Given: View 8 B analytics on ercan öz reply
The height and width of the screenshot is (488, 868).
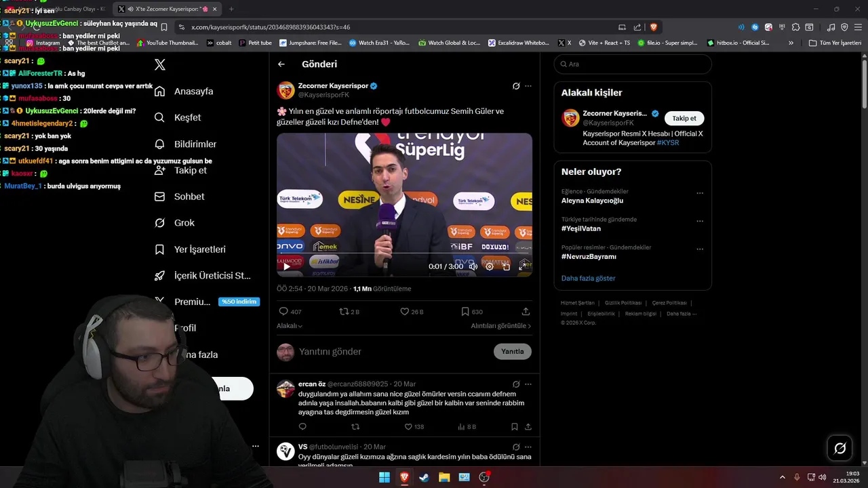Looking at the screenshot, I should [467, 427].
